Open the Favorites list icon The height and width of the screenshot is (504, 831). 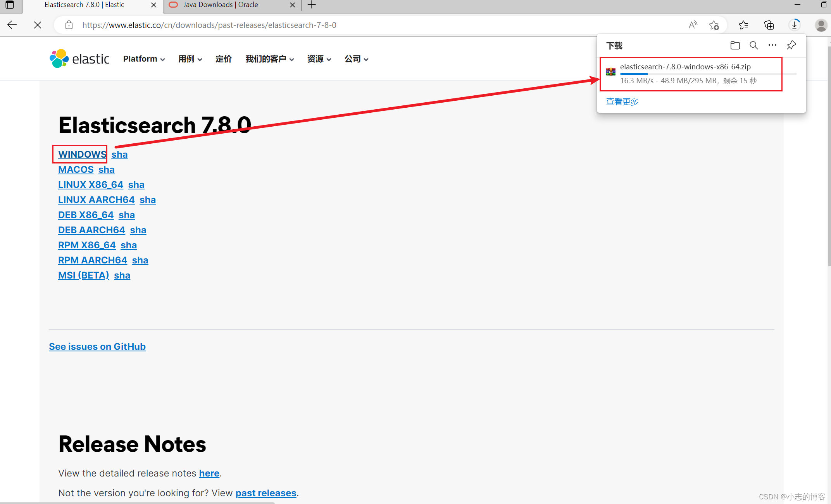point(743,25)
